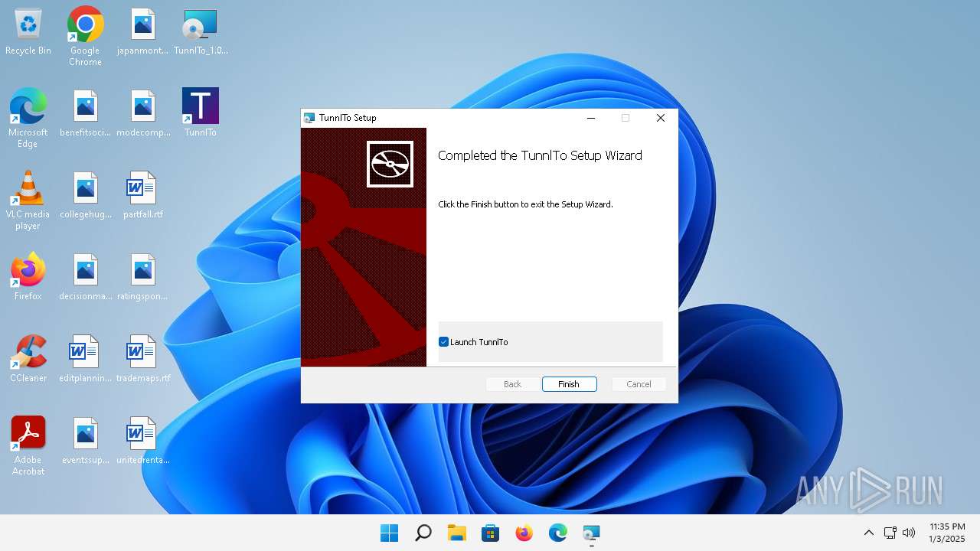Open File Explorer from taskbar

(x=456, y=533)
